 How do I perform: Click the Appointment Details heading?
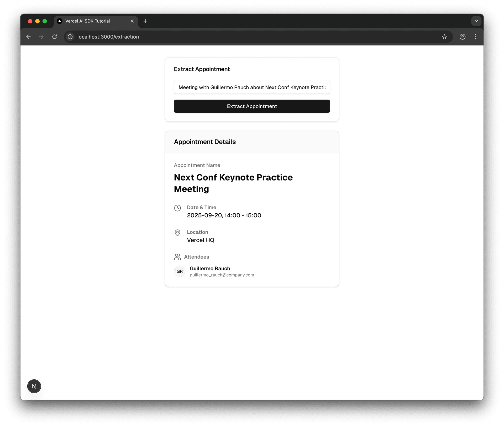205,142
